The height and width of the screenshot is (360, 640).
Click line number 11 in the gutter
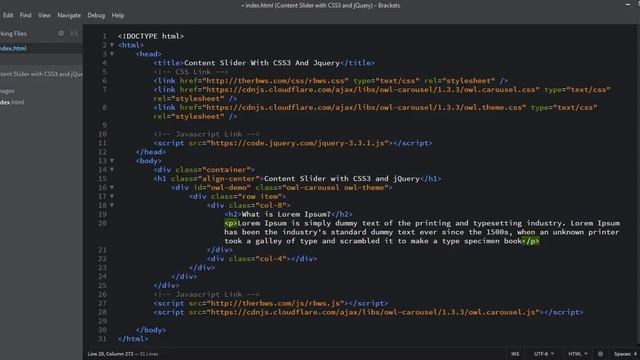point(102,143)
